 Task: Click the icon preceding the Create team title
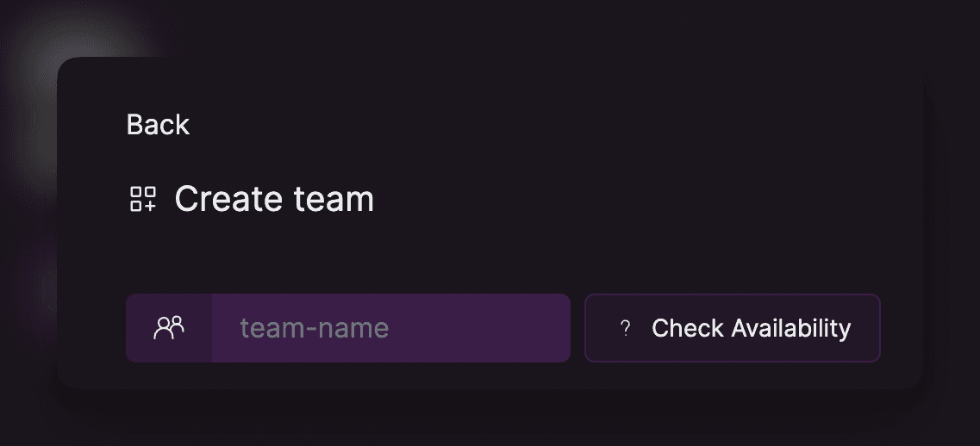click(x=143, y=199)
